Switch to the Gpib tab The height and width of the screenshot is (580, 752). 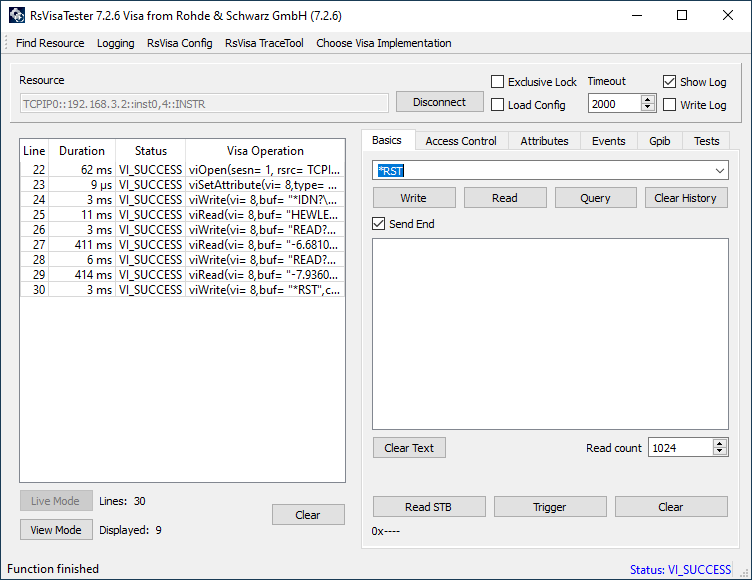660,141
